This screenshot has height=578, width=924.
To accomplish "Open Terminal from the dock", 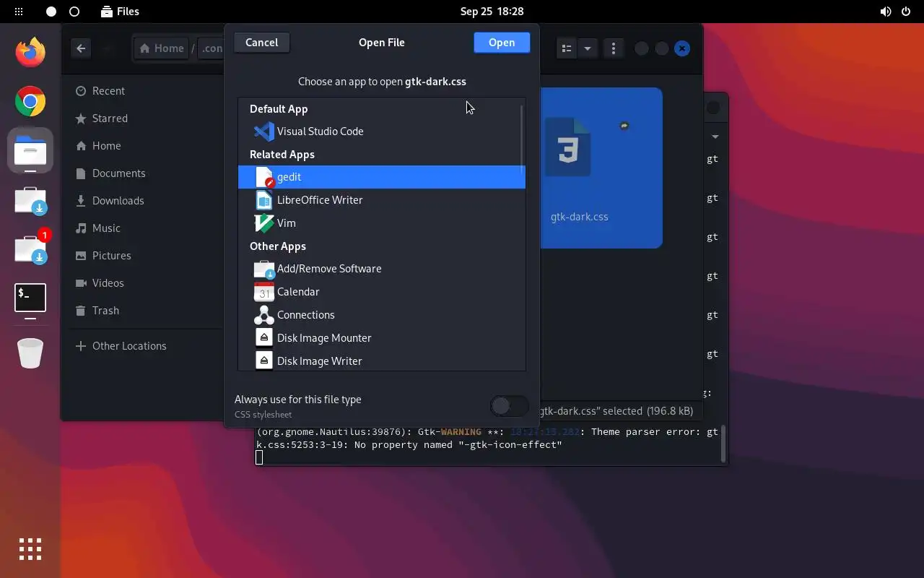I will [30, 298].
